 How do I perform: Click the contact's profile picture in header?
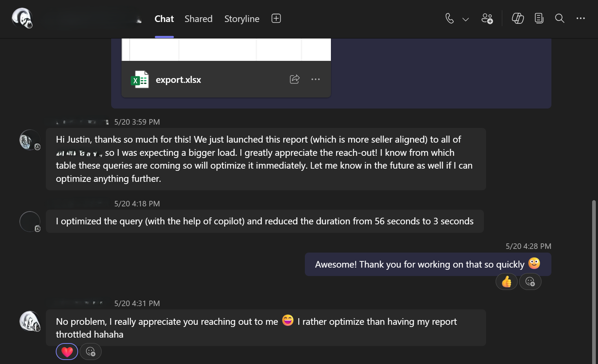tap(22, 18)
